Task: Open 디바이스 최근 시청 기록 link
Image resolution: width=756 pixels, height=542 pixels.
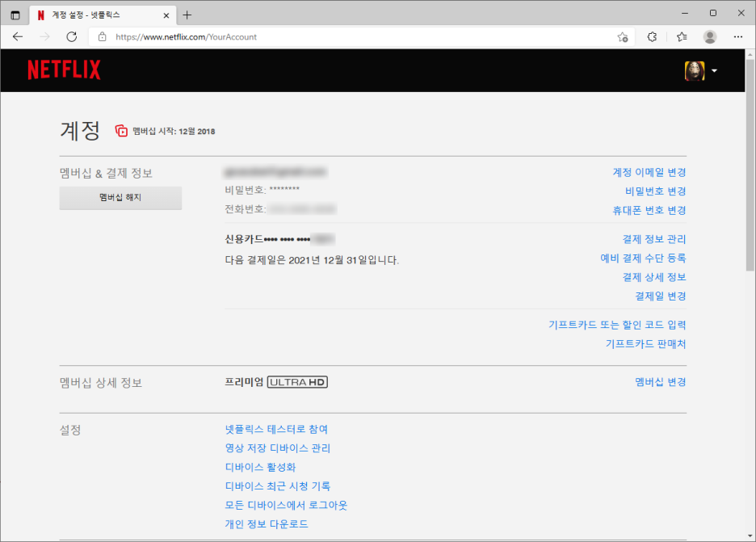Action: [x=278, y=486]
